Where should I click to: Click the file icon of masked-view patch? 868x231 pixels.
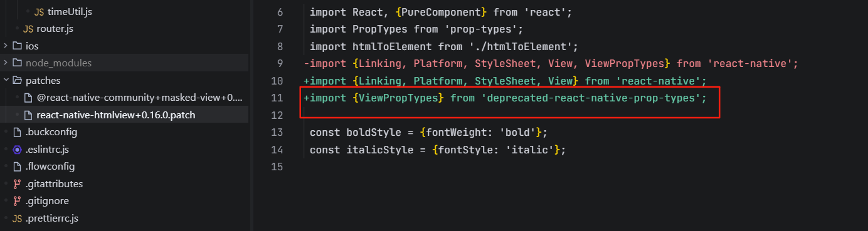28,98
